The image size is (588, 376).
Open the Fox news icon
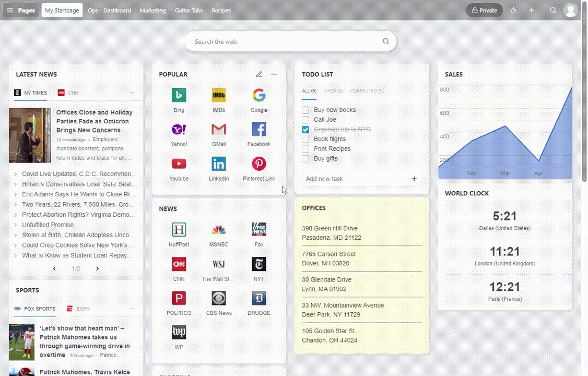coord(258,229)
